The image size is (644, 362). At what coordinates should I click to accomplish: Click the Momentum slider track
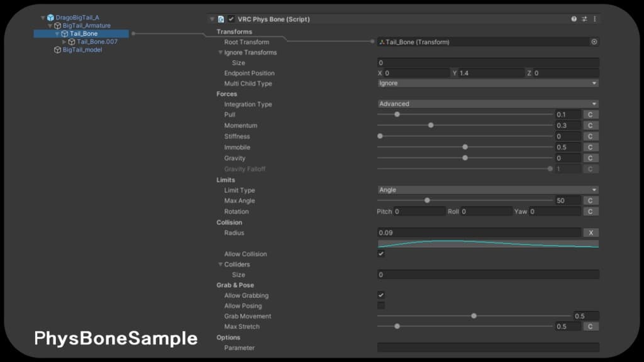coord(465,125)
